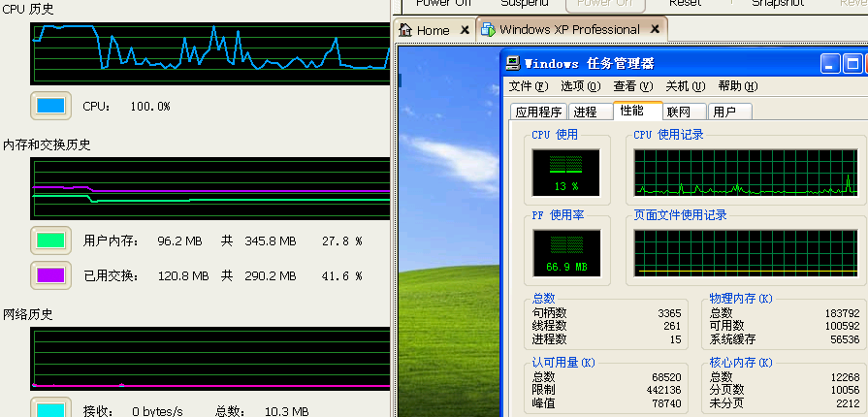
Task: Click the 用户内存 label
Action: [x=111, y=241]
